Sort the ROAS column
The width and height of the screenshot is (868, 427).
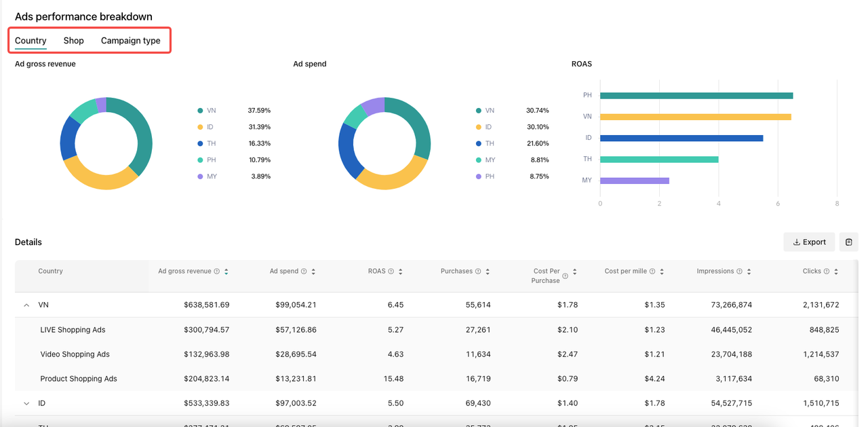click(x=401, y=272)
